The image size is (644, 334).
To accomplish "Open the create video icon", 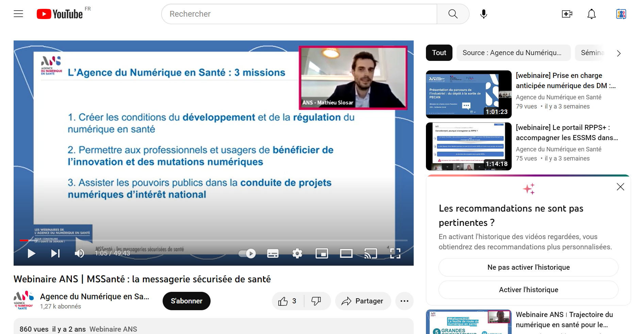I will 567,14.
